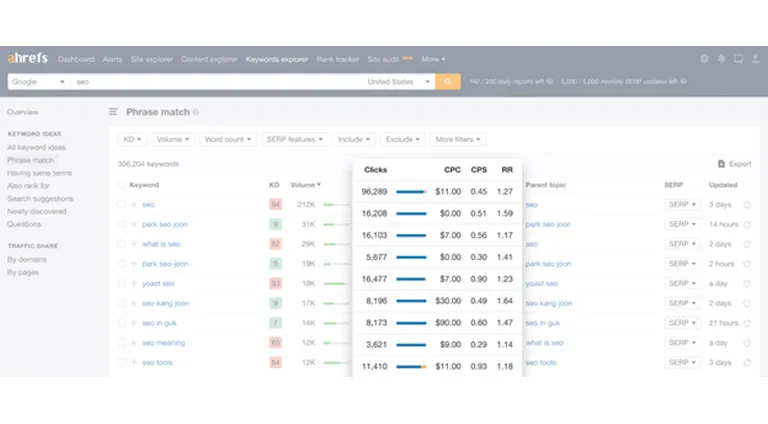
Task: Click the KD badge for seo row
Action: click(x=275, y=205)
